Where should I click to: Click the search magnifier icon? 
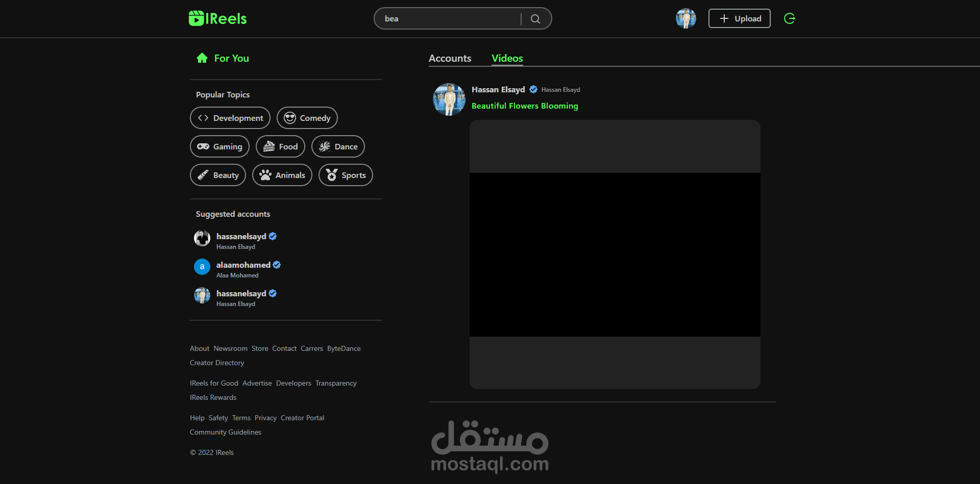tap(535, 19)
